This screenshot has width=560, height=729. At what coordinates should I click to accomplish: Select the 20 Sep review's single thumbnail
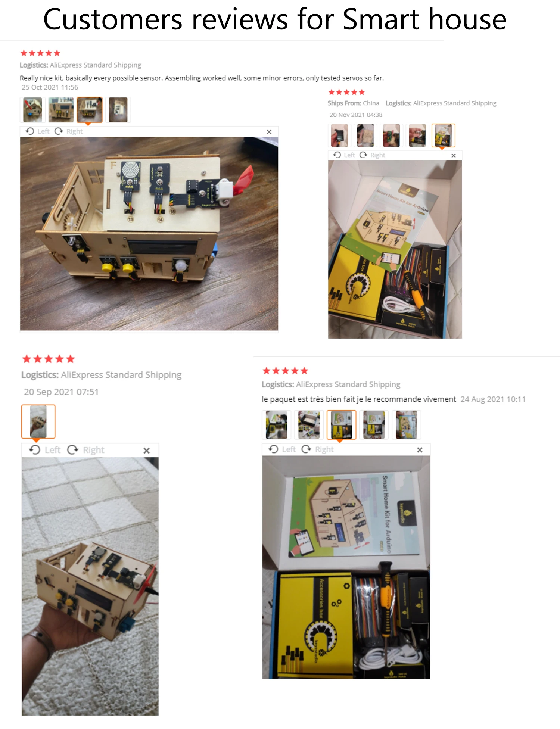pos(38,421)
